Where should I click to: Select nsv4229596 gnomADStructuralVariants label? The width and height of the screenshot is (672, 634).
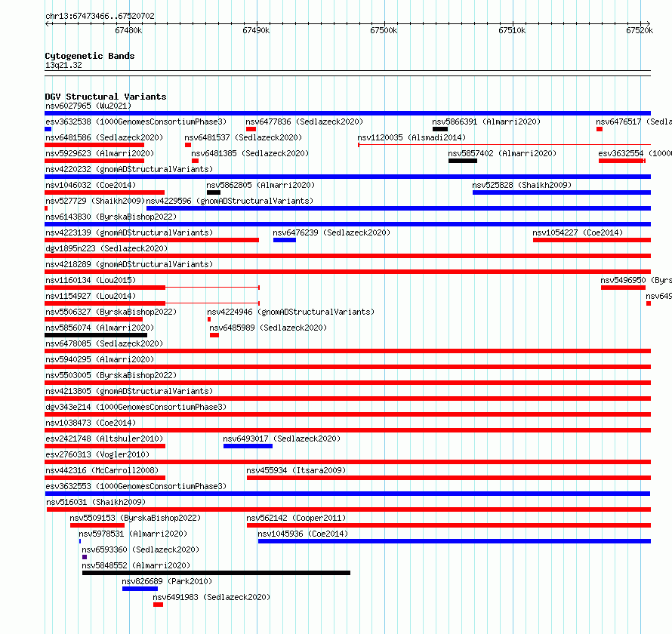[x=230, y=201]
